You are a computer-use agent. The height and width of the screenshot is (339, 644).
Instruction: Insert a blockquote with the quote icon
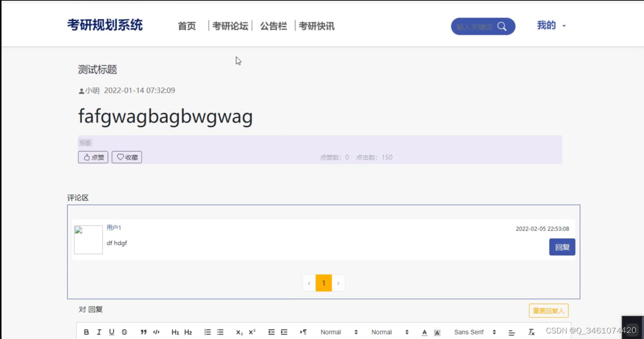click(144, 332)
